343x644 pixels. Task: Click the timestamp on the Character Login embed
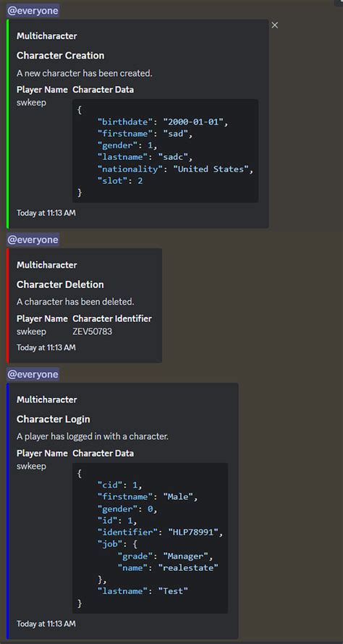tap(46, 624)
